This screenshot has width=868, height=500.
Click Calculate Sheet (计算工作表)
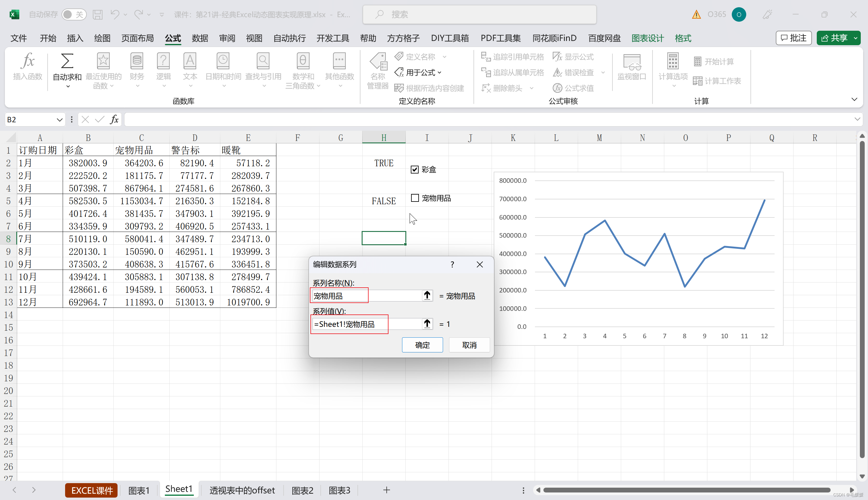(x=717, y=81)
